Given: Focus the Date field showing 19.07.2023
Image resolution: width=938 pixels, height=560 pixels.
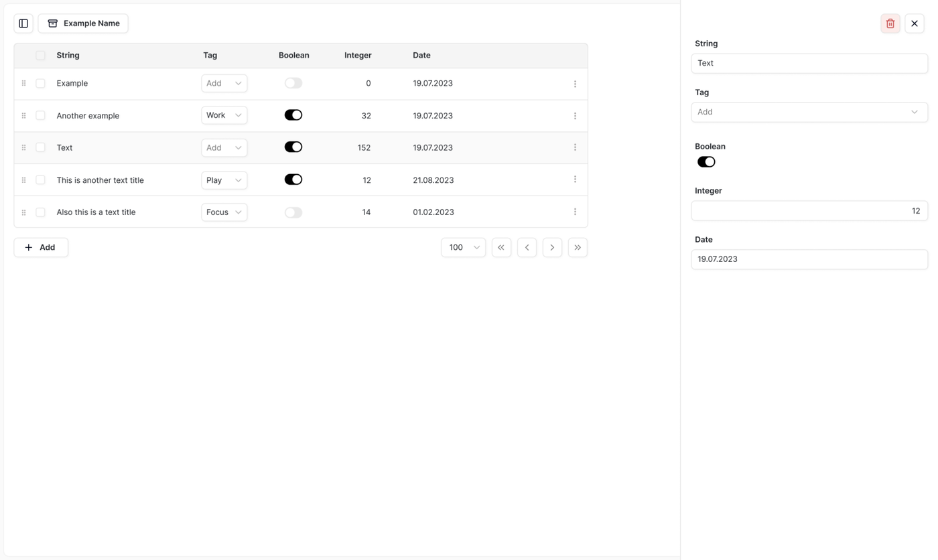Looking at the screenshot, I should 809,259.
